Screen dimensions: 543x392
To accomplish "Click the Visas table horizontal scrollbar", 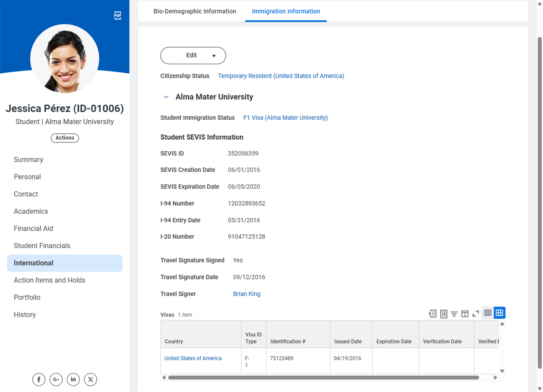I will (323, 378).
